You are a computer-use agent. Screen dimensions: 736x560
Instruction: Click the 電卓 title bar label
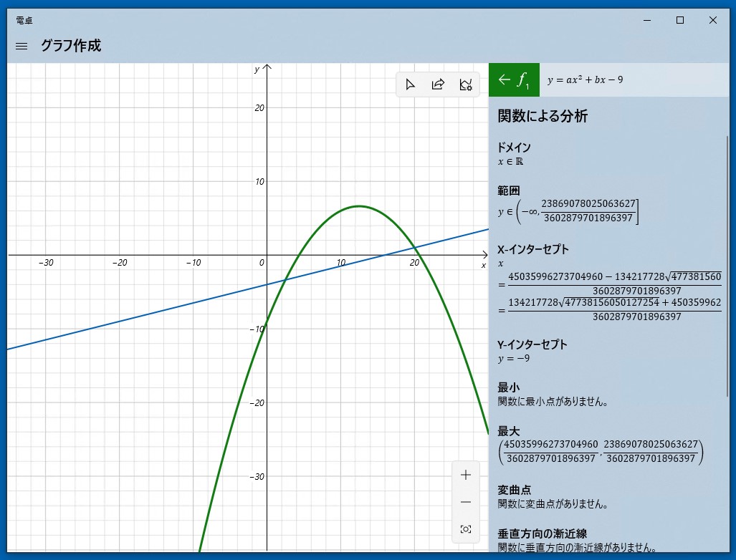click(24, 20)
